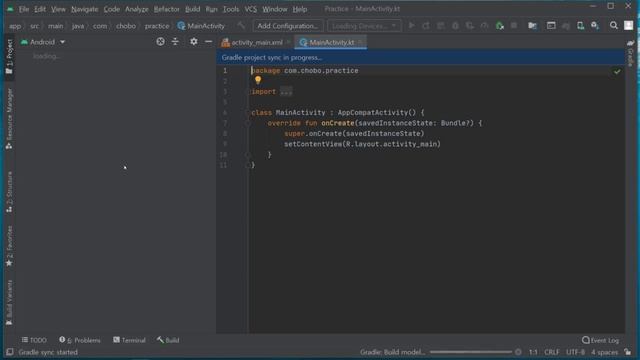The height and width of the screenshot is (360, 640).
Task: Cancel the Gradle background task
Action: 518,352
